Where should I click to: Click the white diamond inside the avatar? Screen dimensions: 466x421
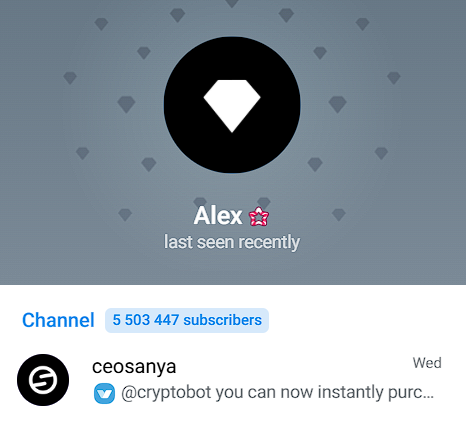click(x=232, y=106)
